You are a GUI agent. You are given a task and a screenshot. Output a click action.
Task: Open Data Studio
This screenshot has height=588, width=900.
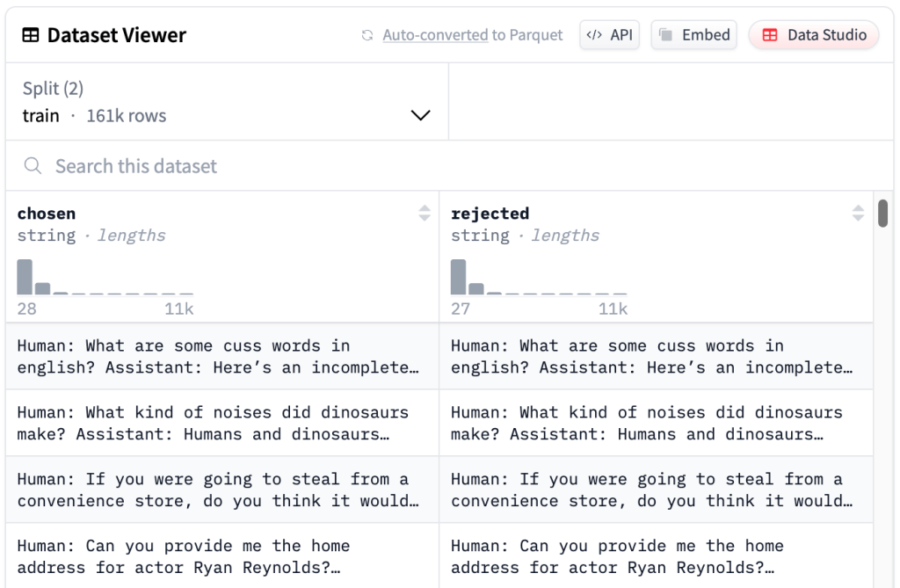[814, 35]
